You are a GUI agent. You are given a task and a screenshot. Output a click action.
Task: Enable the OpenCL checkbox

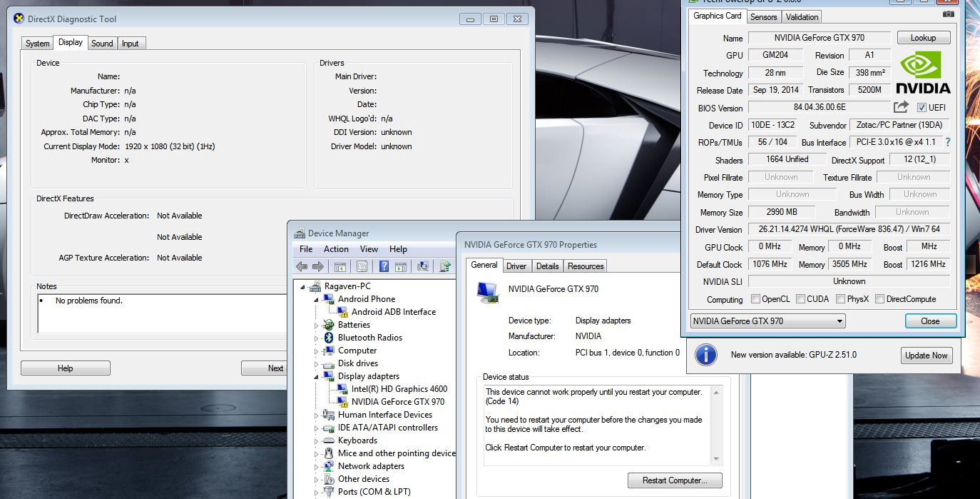(x=755, y=299)
